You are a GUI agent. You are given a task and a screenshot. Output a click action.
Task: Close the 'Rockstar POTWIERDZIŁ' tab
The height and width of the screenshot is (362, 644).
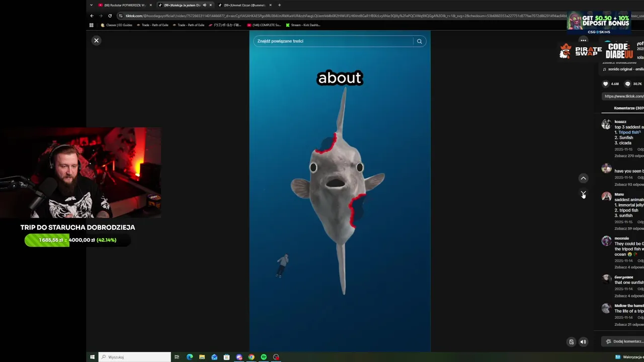pos(150,5)
